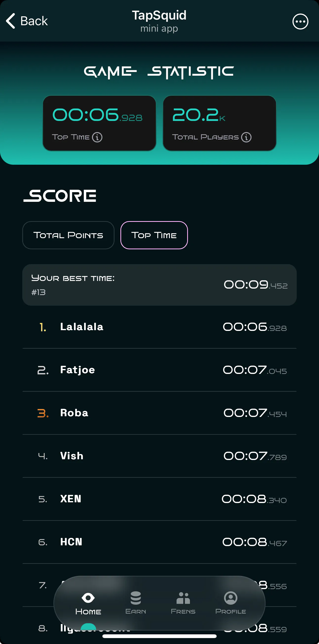The height and width of the screenshot is (644, 319).
Task: Open your best time rank card
Action: (x=159, y=285)
